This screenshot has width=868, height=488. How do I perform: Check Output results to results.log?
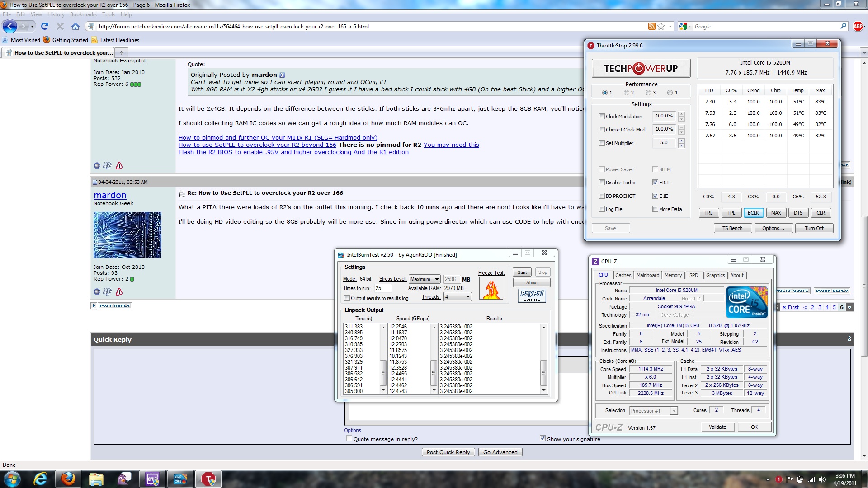click(347, 298)
